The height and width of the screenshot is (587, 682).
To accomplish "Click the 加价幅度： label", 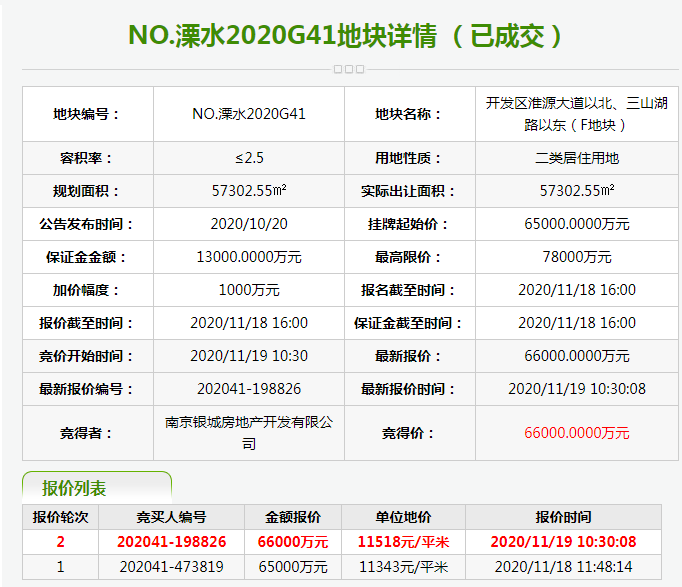I will coord(86,290).
